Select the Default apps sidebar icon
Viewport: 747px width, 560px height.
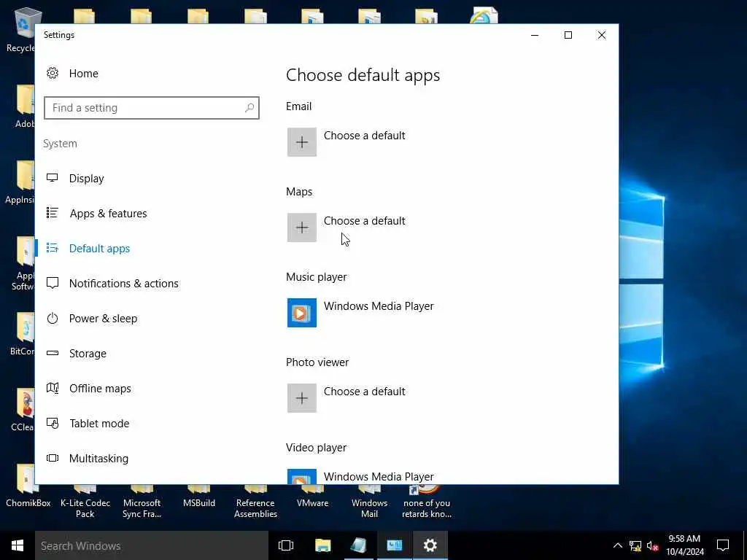point(53,248)
